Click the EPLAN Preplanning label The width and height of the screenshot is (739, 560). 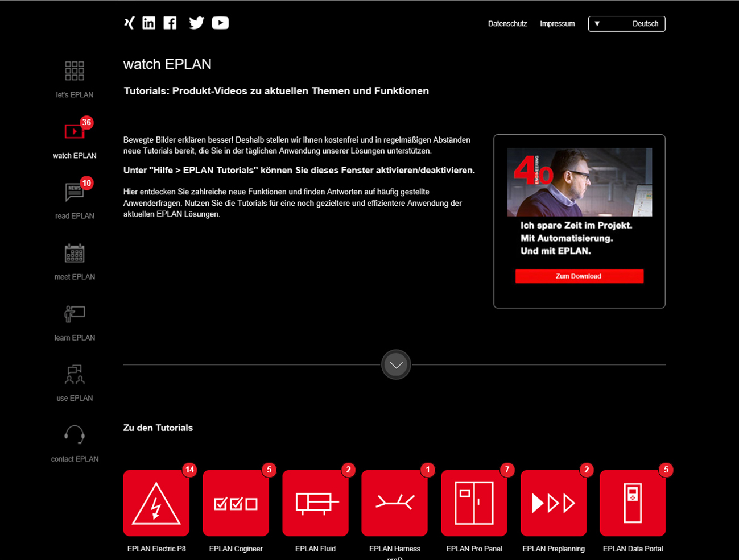[554, 549]
